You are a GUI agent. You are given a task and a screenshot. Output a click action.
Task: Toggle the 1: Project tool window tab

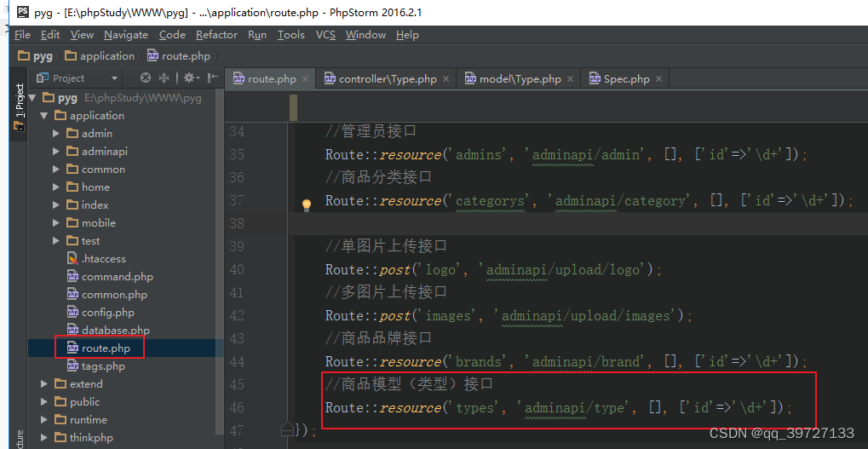pyautogui.click(x=19, y=106)
